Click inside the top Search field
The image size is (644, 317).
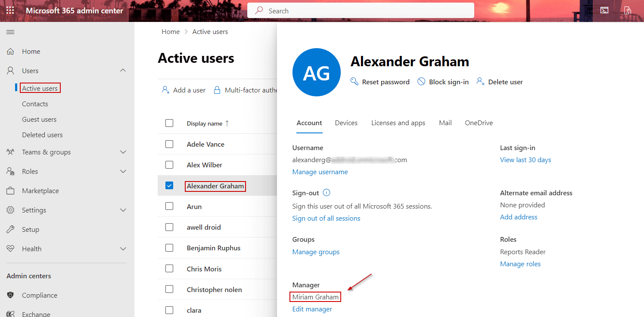[x=361, y=10]
